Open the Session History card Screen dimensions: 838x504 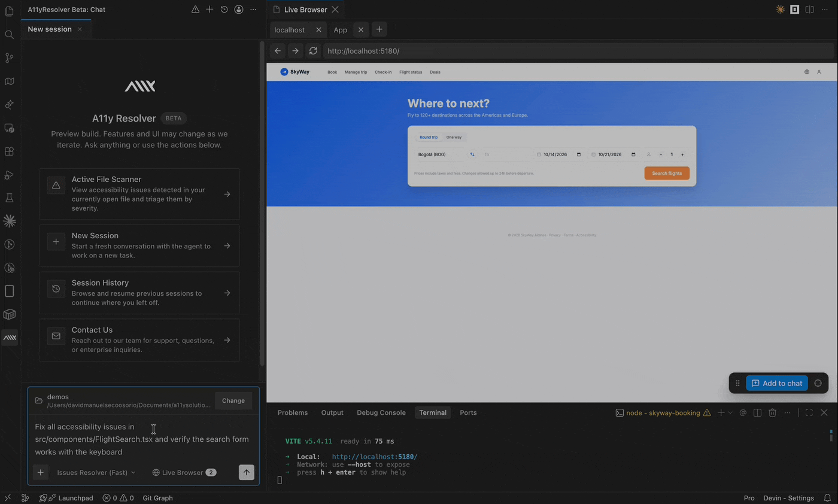click(x=139, y=293)
